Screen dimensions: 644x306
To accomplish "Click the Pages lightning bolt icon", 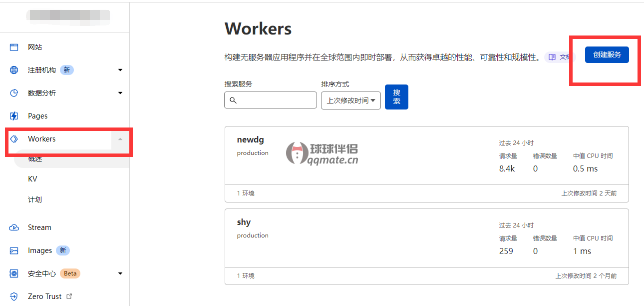I will (x=14, y=116).
